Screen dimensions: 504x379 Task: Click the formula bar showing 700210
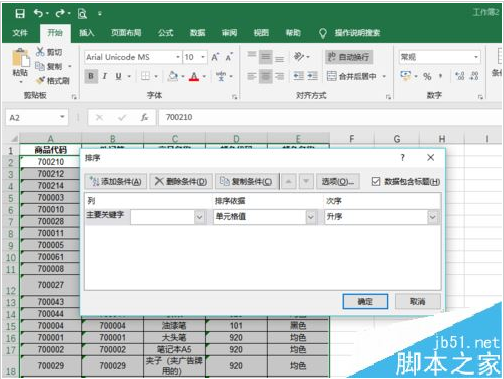pyautogui.click(x=329, y=117)
